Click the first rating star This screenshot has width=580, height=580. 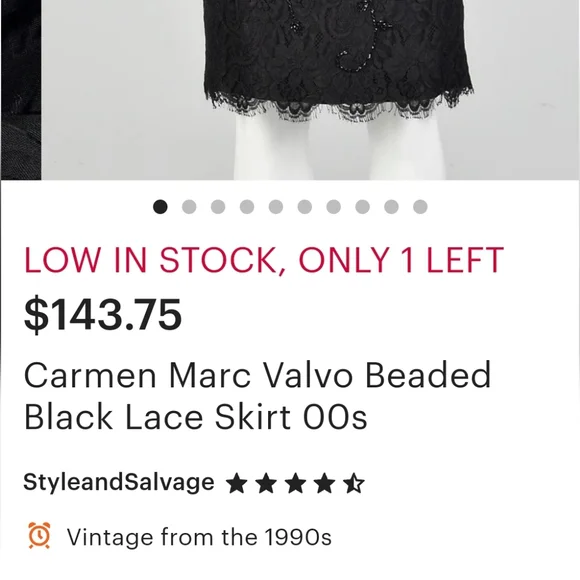coord(236,483)
